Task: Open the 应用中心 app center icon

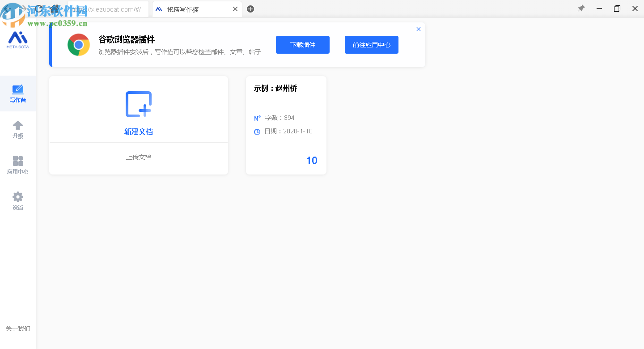Action: click(18, 165)
